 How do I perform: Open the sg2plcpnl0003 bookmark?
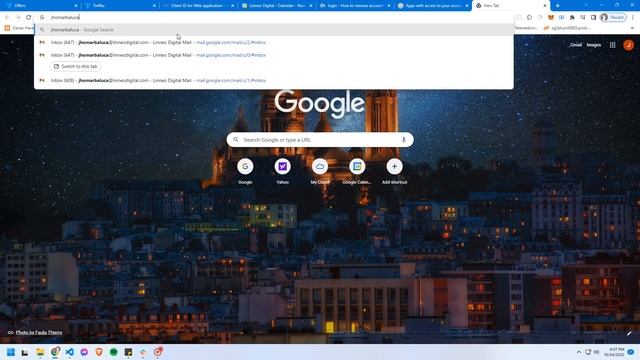click(567, 28)
